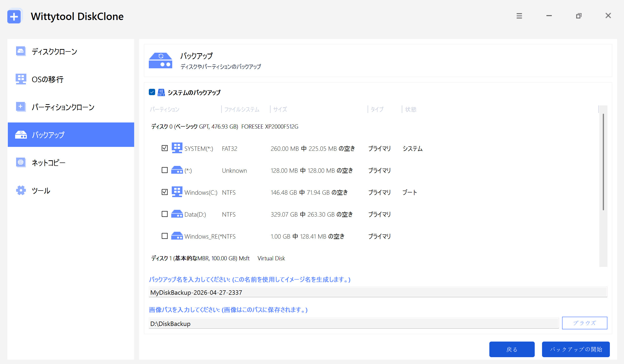Open the hamburger menu icon in title bar
Screen dimensions: 624x364
pyautogui.click(x=519, y=16)
